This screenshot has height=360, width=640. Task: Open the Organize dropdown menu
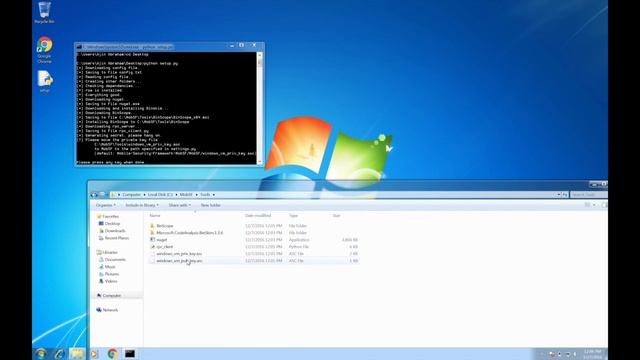(106, 205)
